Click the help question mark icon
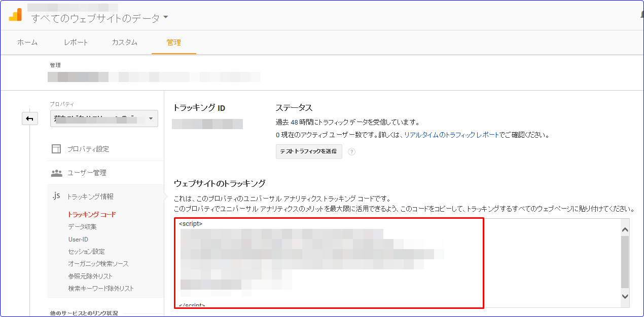The height and width of the screenshot is (317, 644). click(351, 151)
